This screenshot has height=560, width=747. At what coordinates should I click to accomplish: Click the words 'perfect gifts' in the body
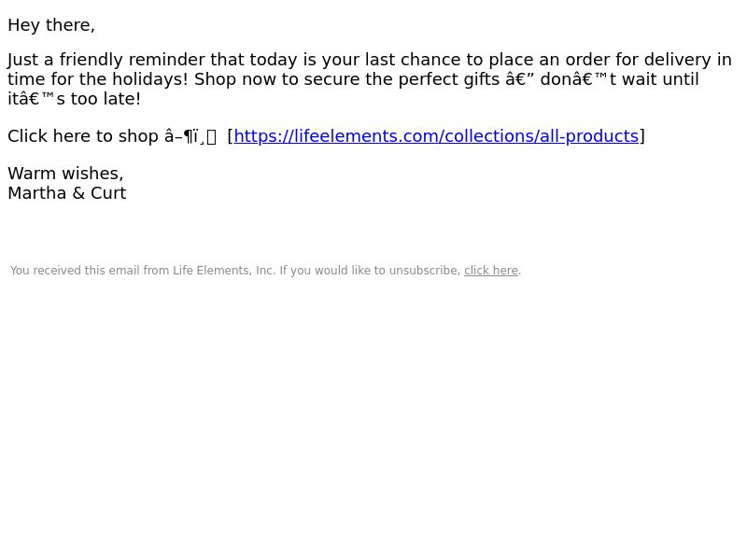click(x=449, y=79)
